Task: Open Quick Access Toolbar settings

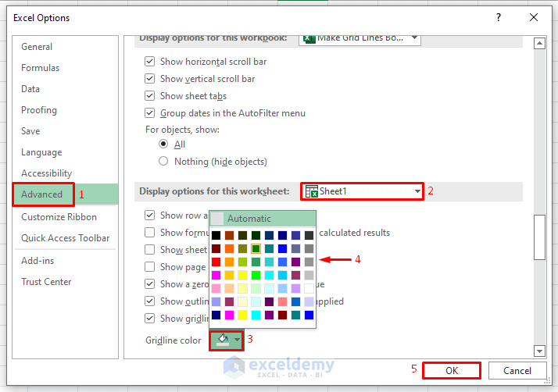Action: pyautogui.click(x=65, y=238)
